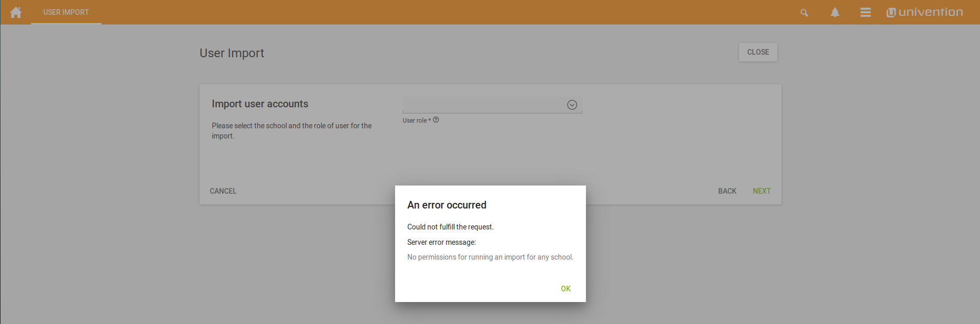
Task: Expand the User role dropdown arrow
Action: click(x=572, y=105)
